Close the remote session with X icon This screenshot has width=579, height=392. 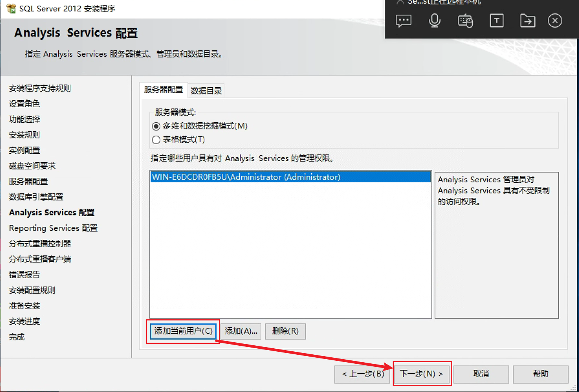click(x=555, y=21)
